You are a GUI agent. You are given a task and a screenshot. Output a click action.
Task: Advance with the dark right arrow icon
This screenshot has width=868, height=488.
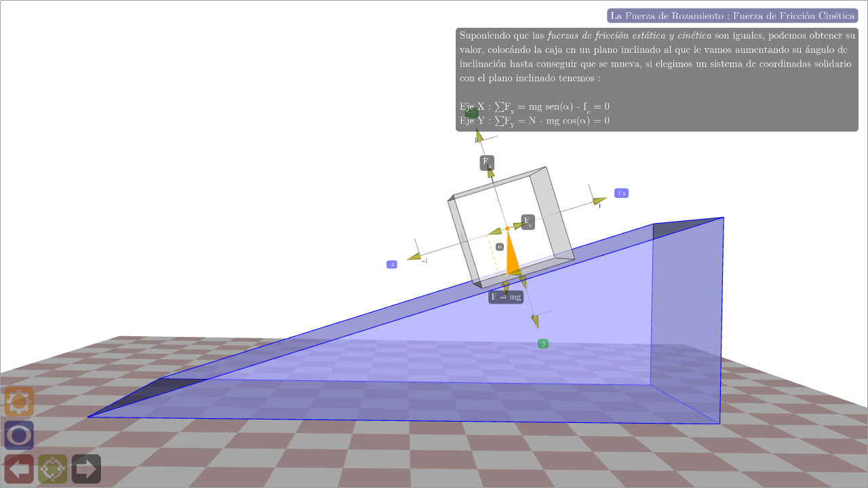tap(86, 468)
